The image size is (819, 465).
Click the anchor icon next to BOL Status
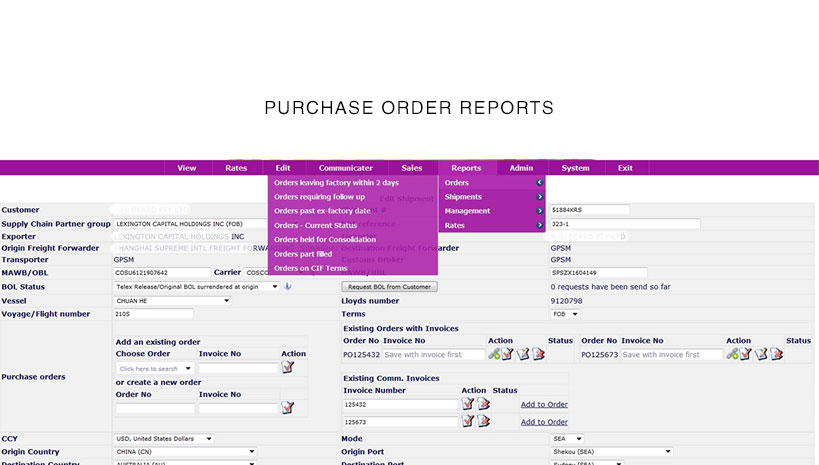point(288,287)
